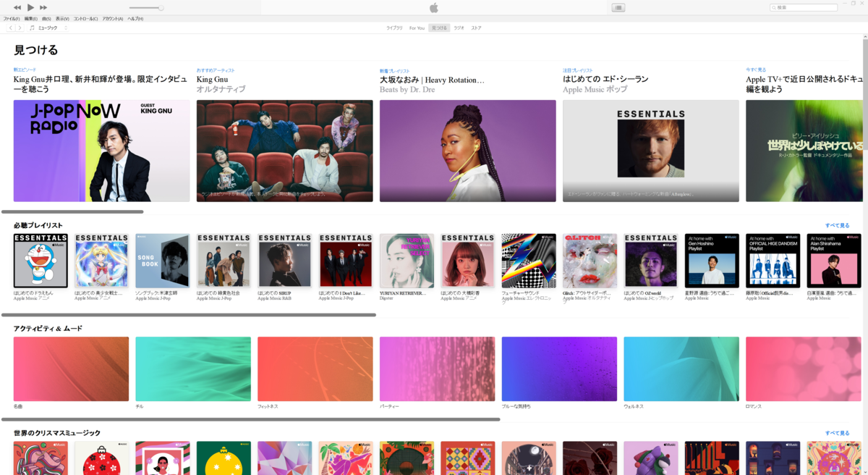The width and height of the screenshot is (868, 475).
Task: Click the アクティビティ & ムード row scrollbar
Action: pos(251,419)
